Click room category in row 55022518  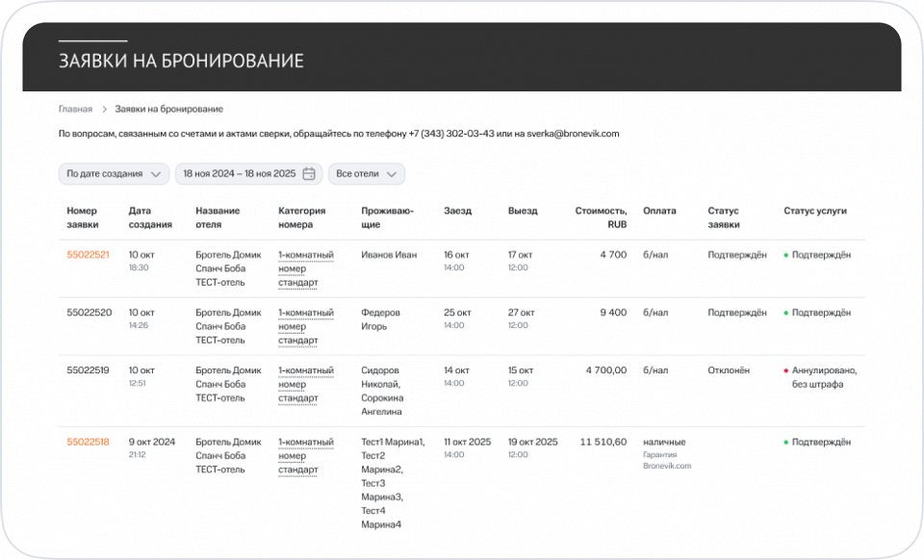click(x=306, y=456)
